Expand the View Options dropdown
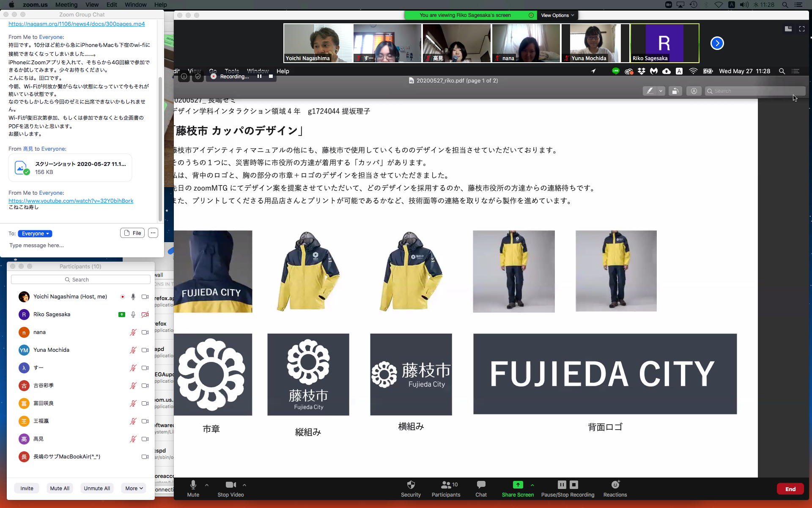This screenshot has height=508, width=812. coord(557,15)
